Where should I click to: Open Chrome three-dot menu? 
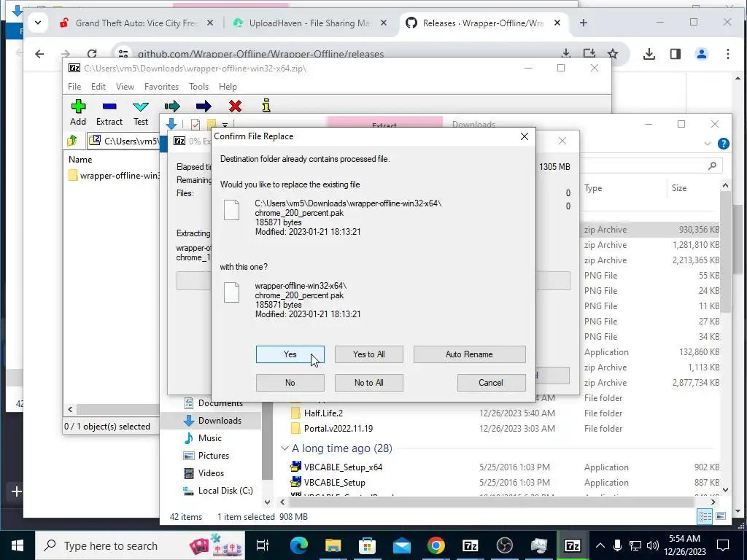point(727,54)
